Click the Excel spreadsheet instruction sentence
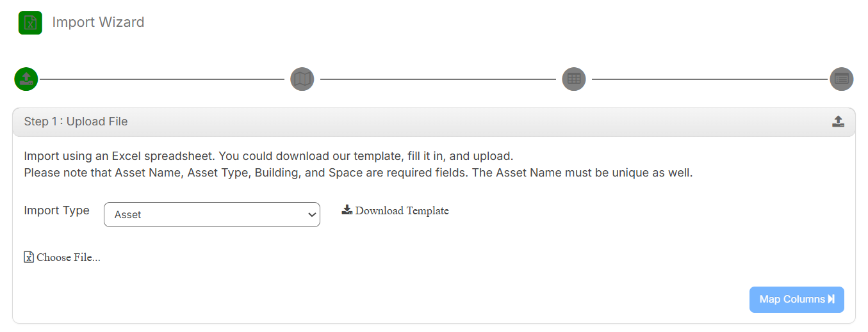 pyautogui.click(x=268, y=156)
